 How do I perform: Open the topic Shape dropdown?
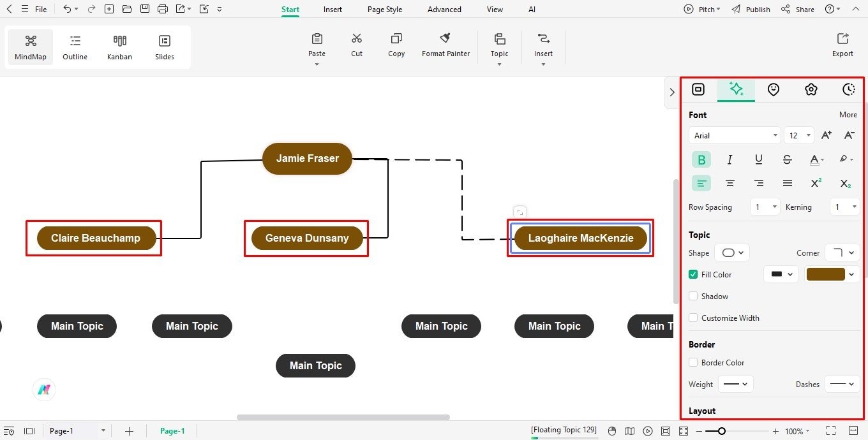pyautogui.click(x=731, y=253)
